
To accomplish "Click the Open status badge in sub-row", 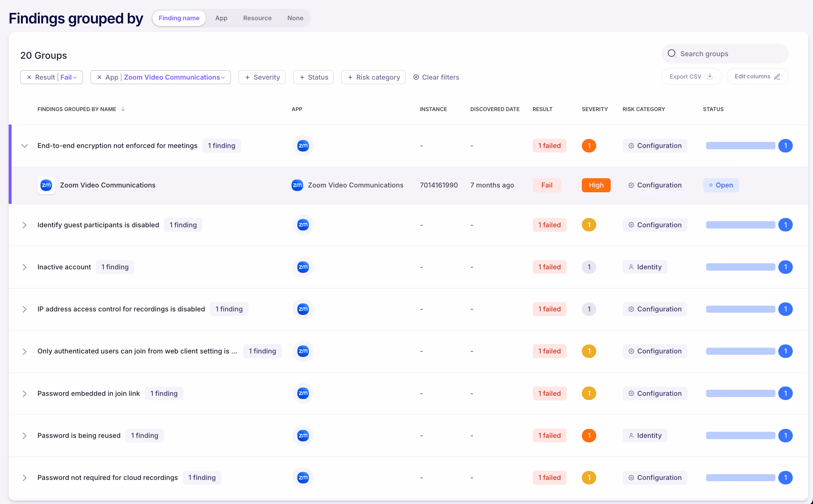I will click(x=721, y=185).
